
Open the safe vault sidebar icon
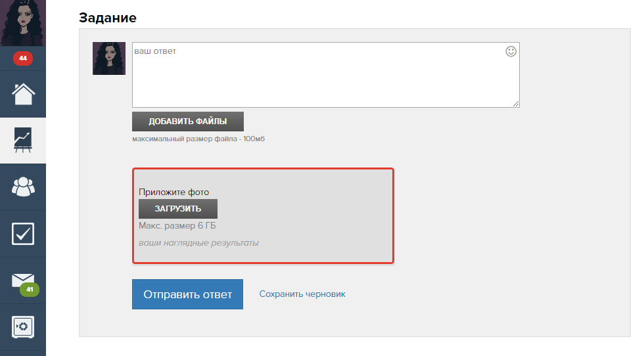23,326
